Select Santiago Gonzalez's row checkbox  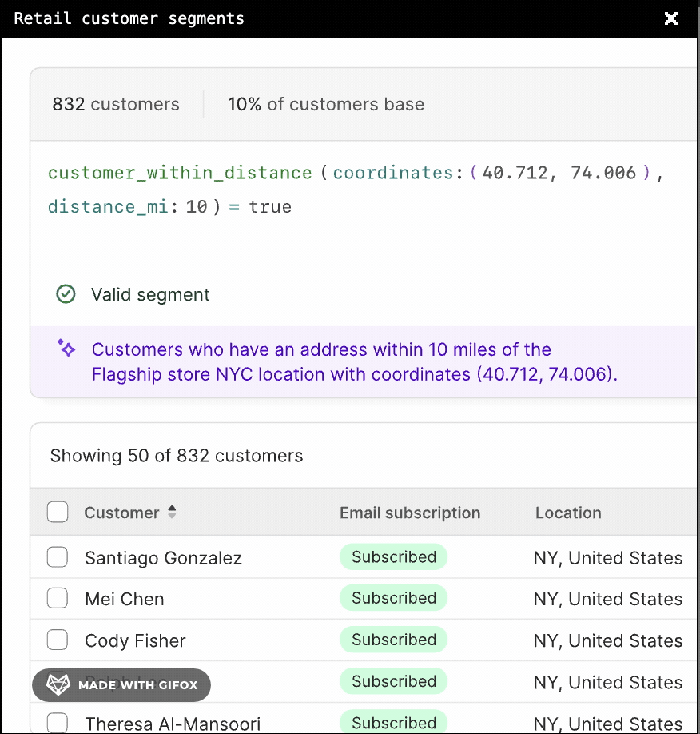(58, 557)
